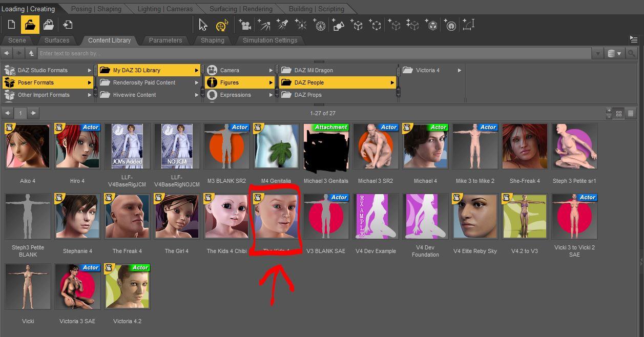Viewport: 644px width, 337px height.
Task: Open the DAZ Props folder
Action: pos(338,95)
